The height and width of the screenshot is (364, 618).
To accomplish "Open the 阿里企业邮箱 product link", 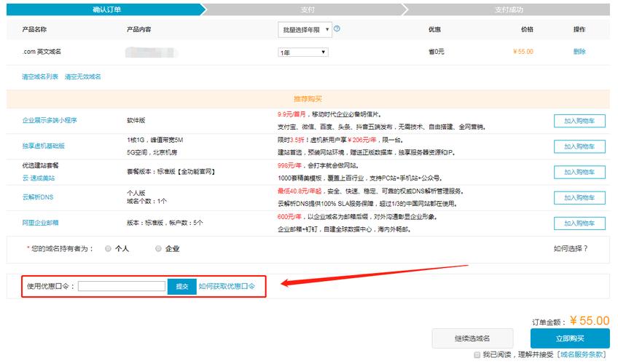I will point(41,222).
